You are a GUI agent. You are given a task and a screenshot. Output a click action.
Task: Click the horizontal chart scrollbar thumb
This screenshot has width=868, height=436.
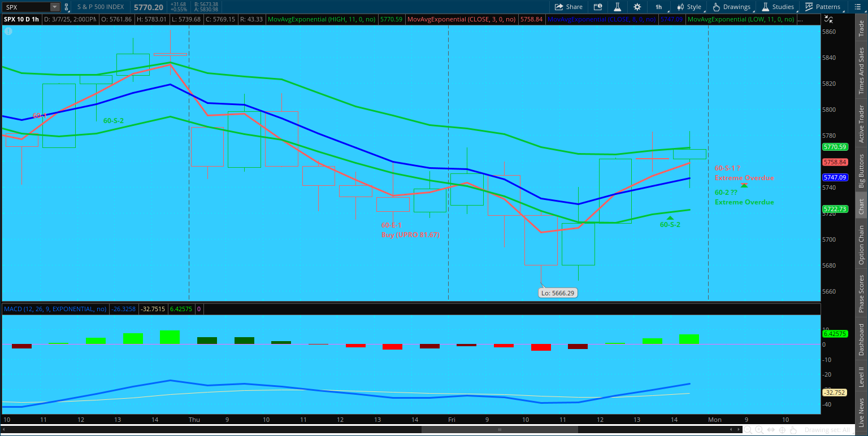[x=498, y=429]
